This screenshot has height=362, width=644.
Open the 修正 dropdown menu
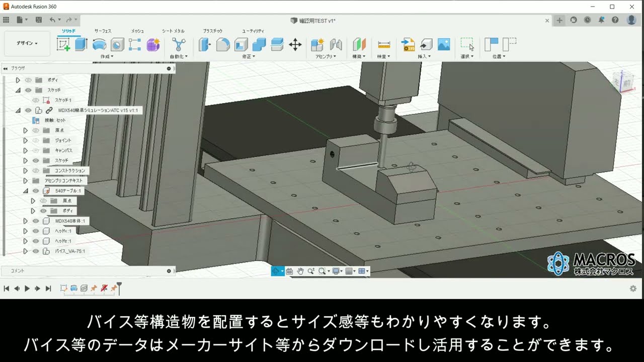click(x=249, y=57)
